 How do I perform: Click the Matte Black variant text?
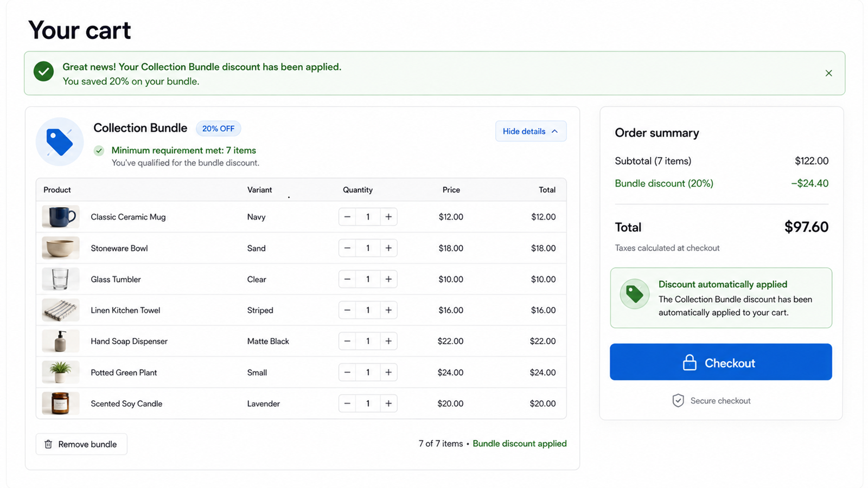268,341
